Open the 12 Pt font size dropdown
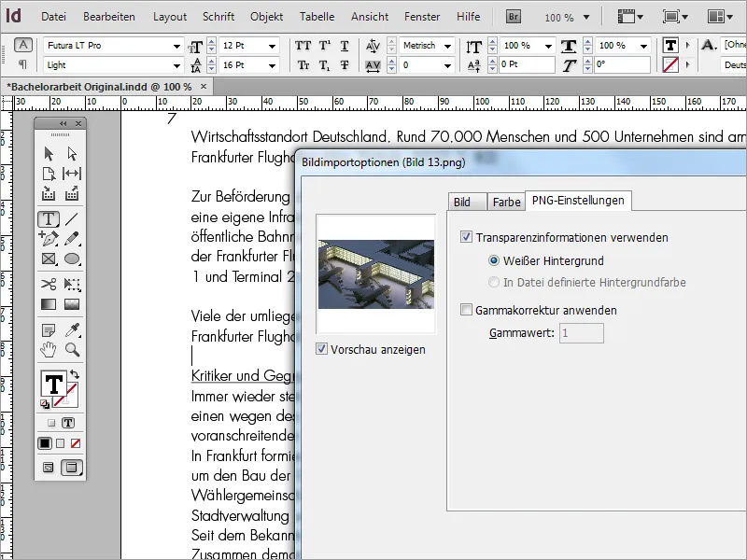Image resolution: width=747 pixels, height=560 pixels. click(x=272, y=46)
